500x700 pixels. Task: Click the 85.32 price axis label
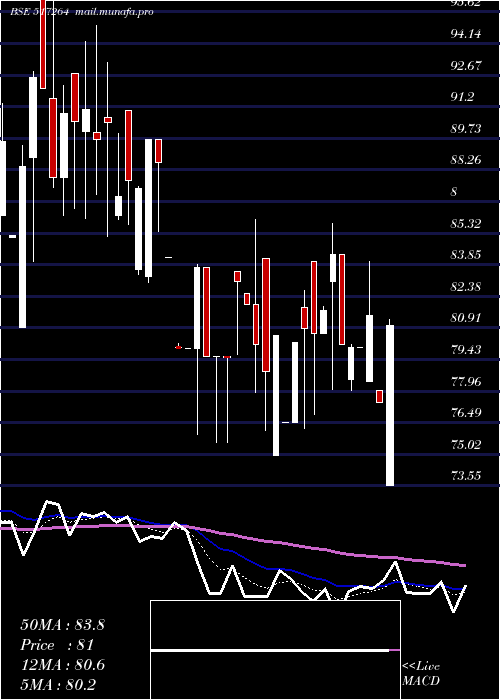pyautogui.click(x=466, y=223)
